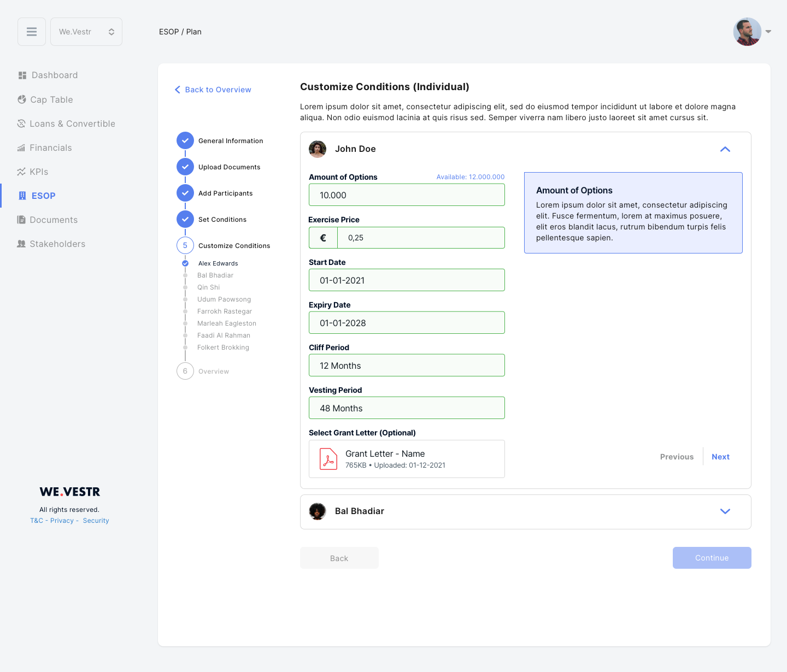This screenshot has width=787, height=672.
Task: Click the WE.VESTR logo
Action: coord(70,492)
